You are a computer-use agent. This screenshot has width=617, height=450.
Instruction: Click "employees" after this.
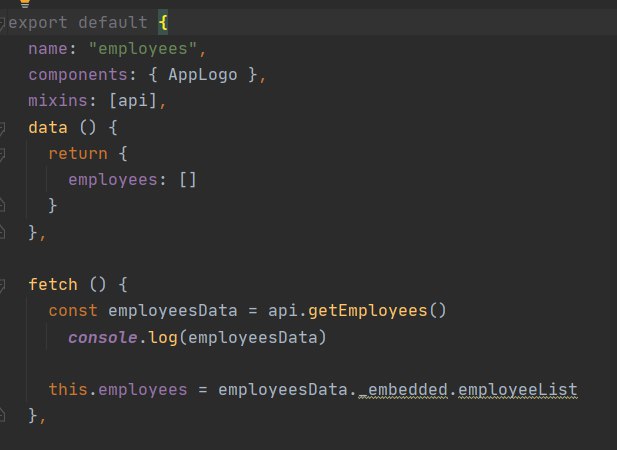pyautogui.click(x=143, y=390)
